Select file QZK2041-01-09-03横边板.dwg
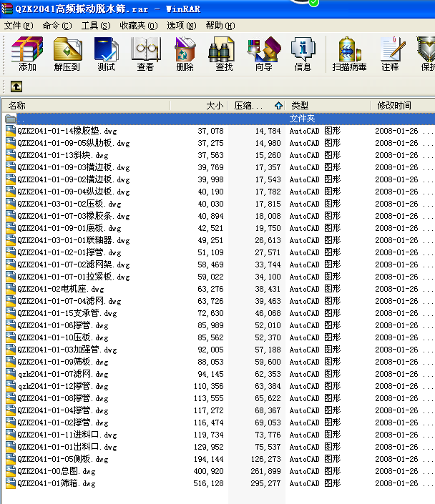435x504 pixels. pyautogui.click(x=74, y=167)
